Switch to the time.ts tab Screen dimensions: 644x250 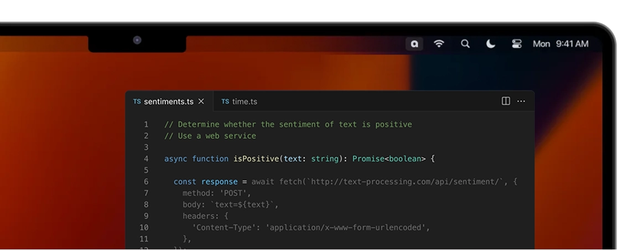point(240,101)
